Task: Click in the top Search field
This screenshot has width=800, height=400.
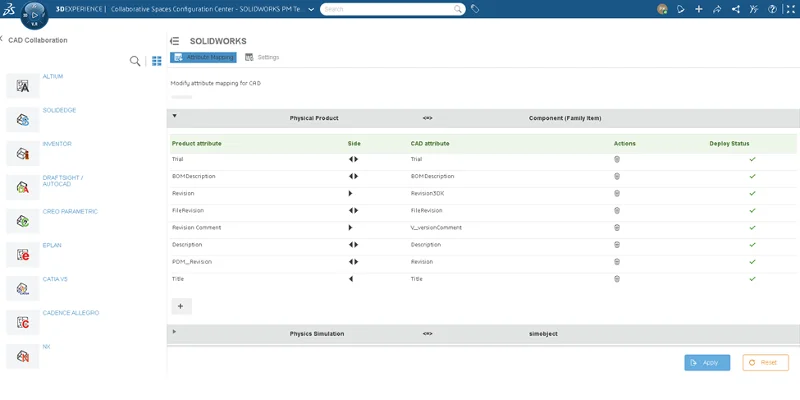Action: [390, 9]
